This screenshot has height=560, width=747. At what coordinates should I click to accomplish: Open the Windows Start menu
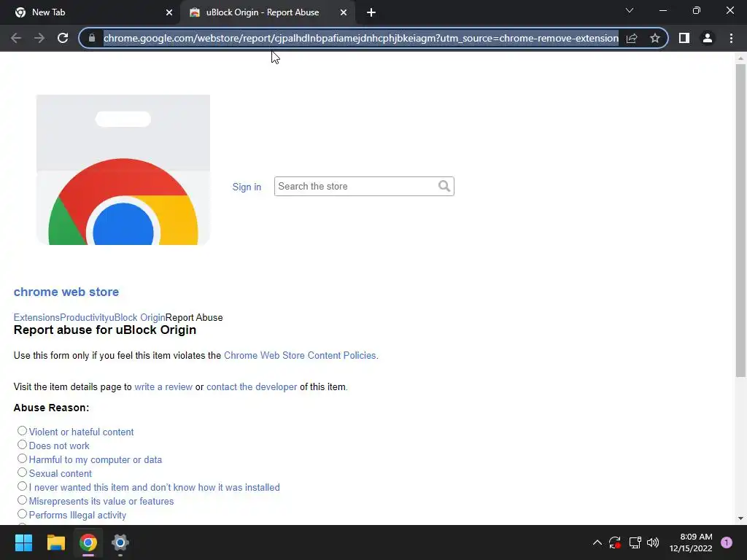click(x=23, y=542)
